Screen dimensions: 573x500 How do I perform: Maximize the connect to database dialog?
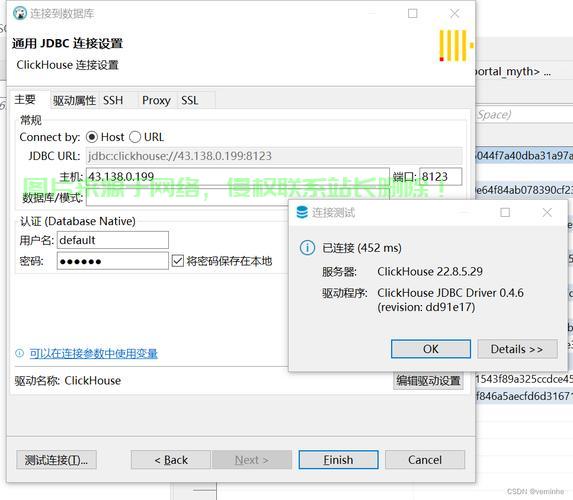click(413, 14)
